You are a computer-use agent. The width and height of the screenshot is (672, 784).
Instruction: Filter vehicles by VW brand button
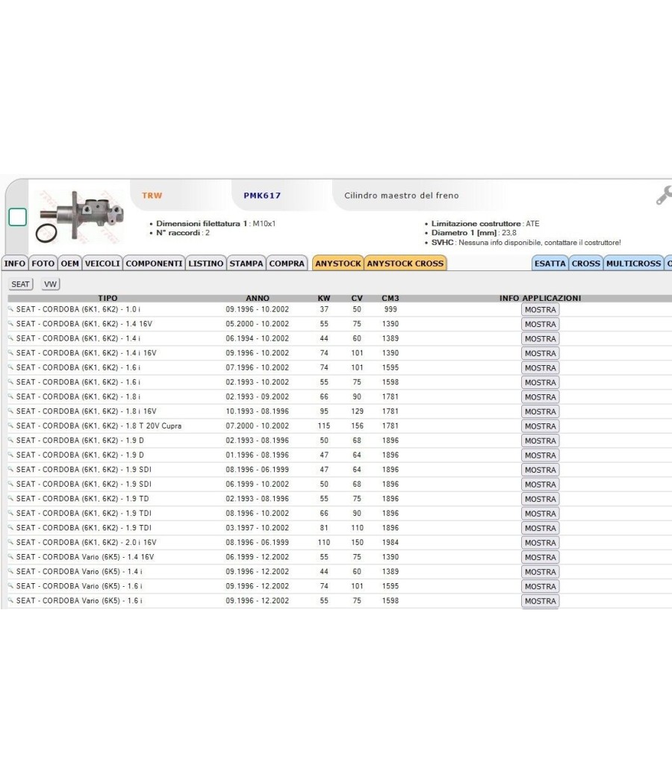51,284
